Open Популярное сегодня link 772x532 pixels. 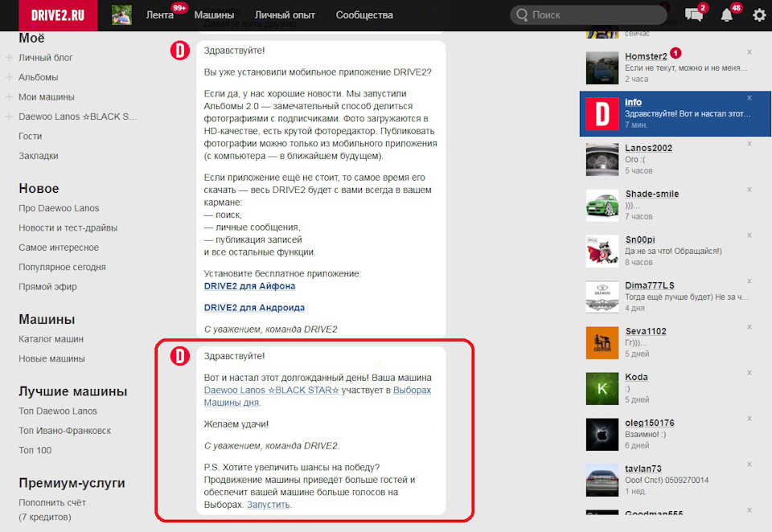[x=62, y=268]
